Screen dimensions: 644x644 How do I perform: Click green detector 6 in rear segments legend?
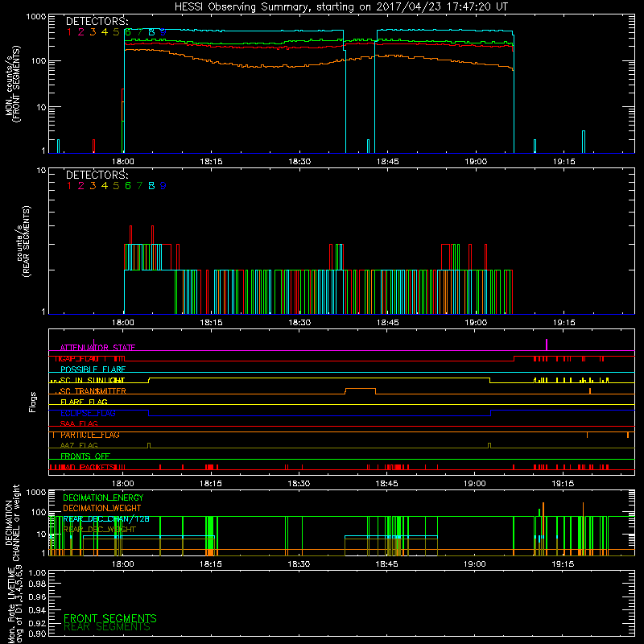[128, 186]
